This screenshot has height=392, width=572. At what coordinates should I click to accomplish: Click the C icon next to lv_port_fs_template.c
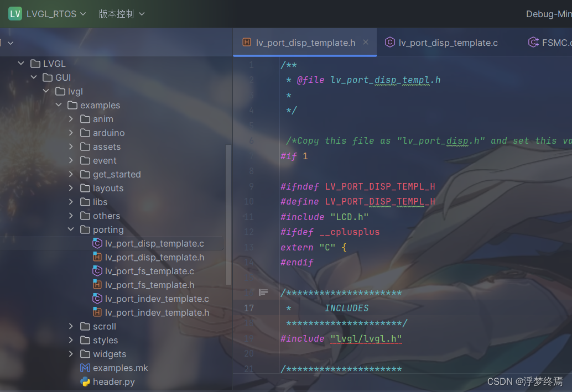(x=97, y=271)
